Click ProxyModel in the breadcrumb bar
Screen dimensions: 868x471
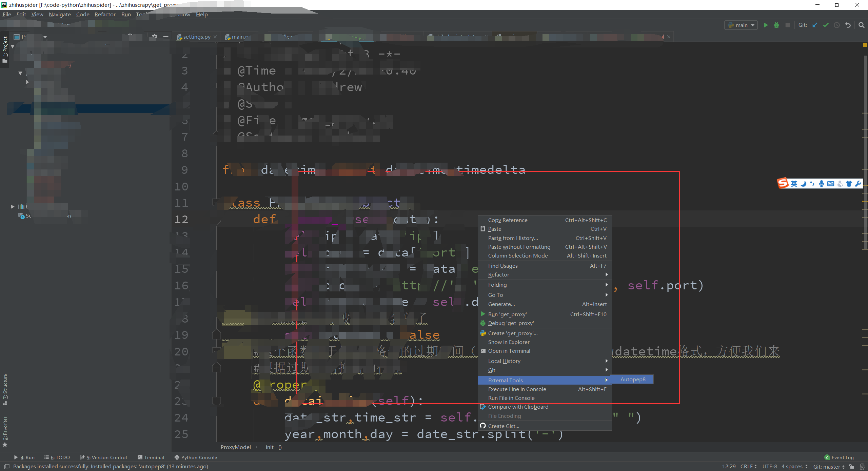[235, 447]
